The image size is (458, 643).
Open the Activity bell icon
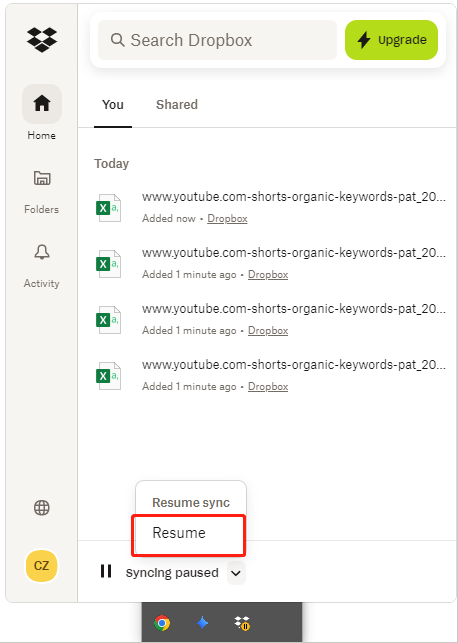[42, 252]
